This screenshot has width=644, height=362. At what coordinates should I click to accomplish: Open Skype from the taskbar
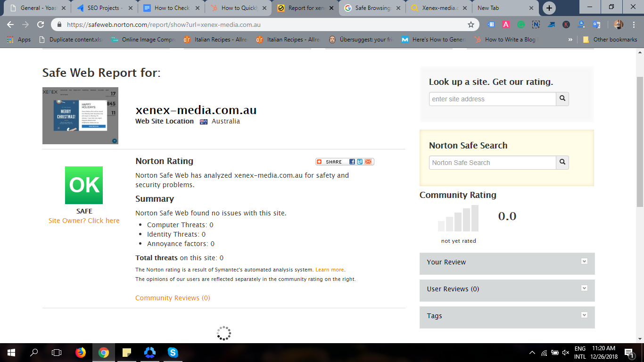(173, 353)
